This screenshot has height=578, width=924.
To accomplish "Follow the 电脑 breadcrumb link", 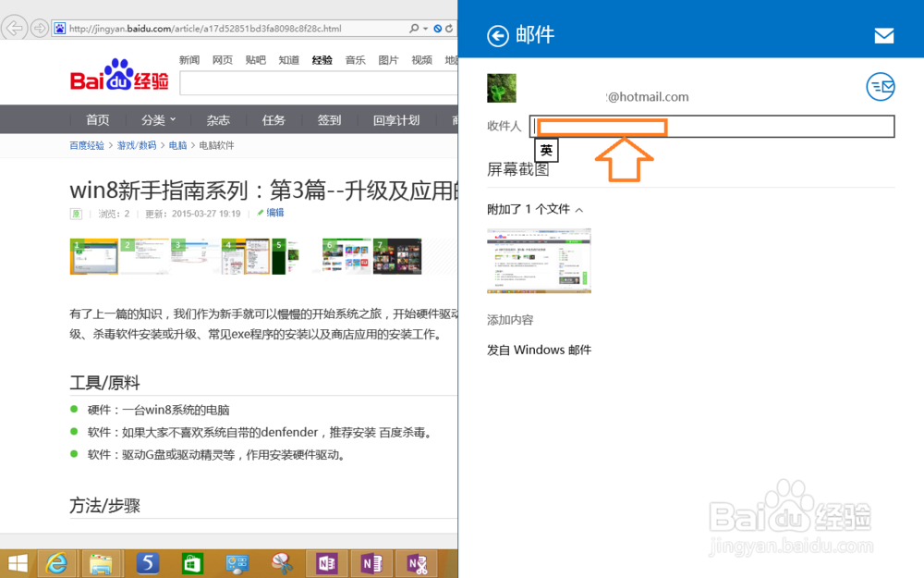I will pos(177,145).
